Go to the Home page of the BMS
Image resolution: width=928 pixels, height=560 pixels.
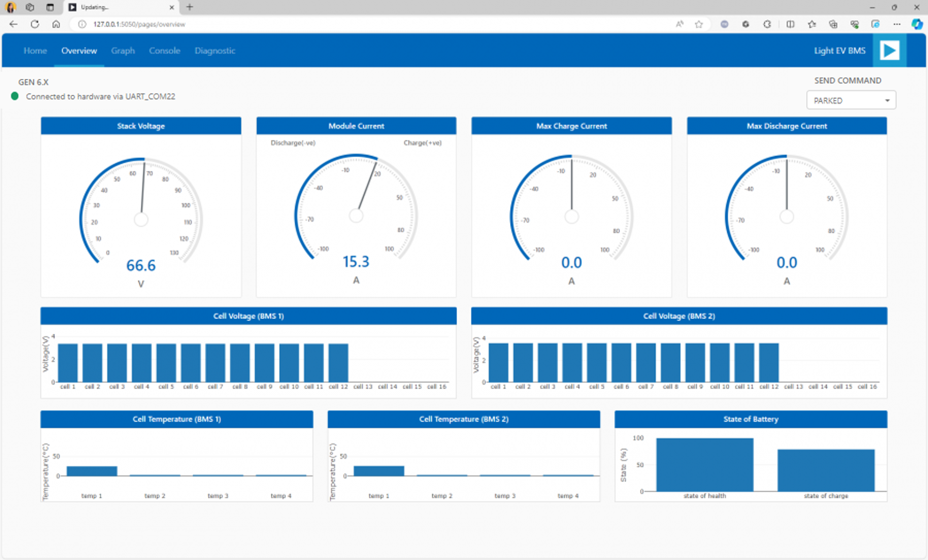[x=35, y=50]
